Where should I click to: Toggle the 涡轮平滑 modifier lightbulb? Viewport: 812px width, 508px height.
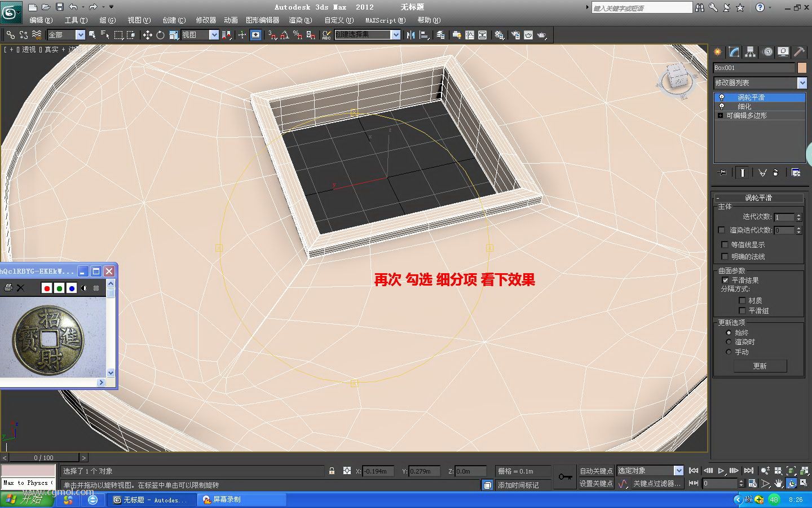pyautogui.click(x=721, y=98)
